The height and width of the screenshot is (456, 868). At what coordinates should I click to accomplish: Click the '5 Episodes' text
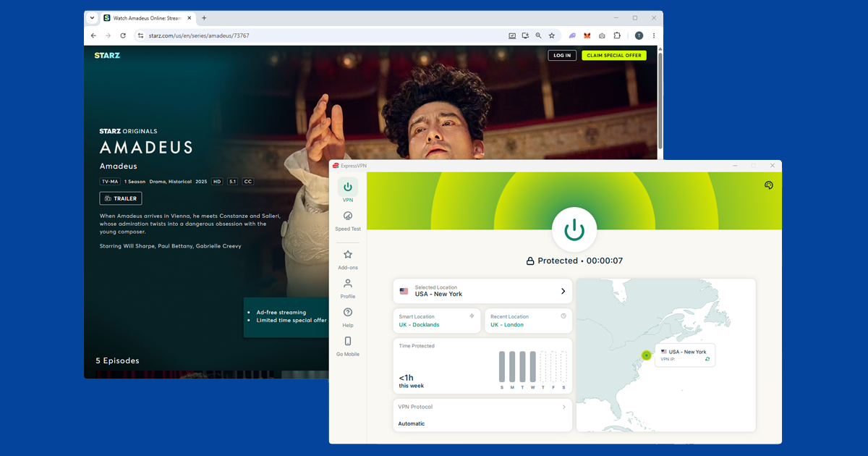(x=117, y=360)
